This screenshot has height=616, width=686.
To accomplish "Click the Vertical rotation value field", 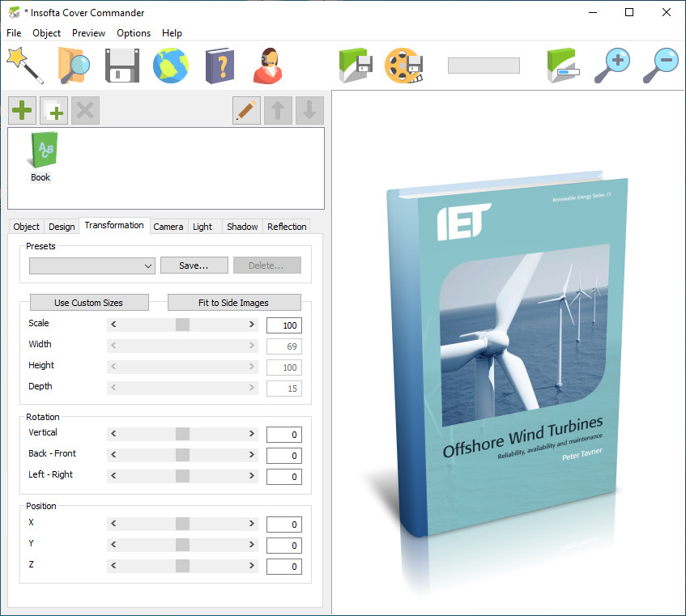I will [x=284, y=435].
